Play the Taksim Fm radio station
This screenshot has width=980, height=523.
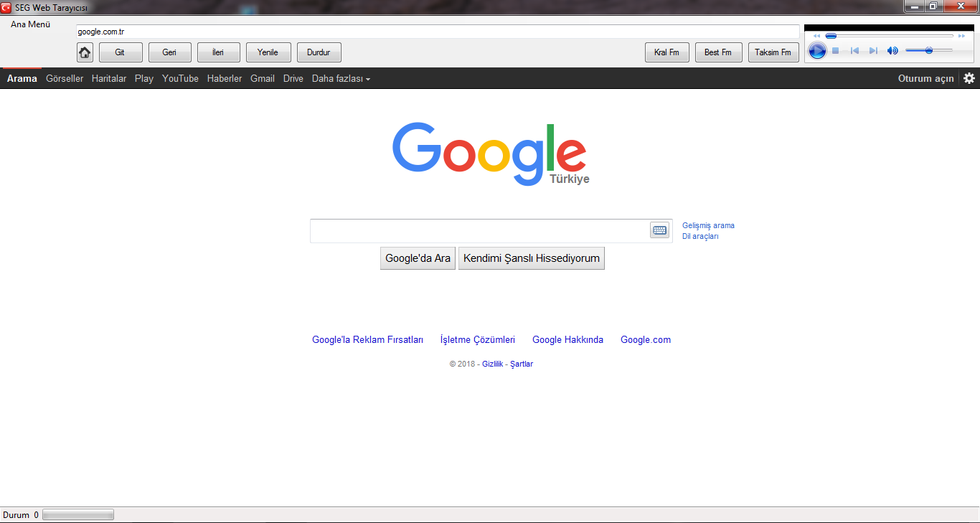pyautogui.click(x=773, y=52)
